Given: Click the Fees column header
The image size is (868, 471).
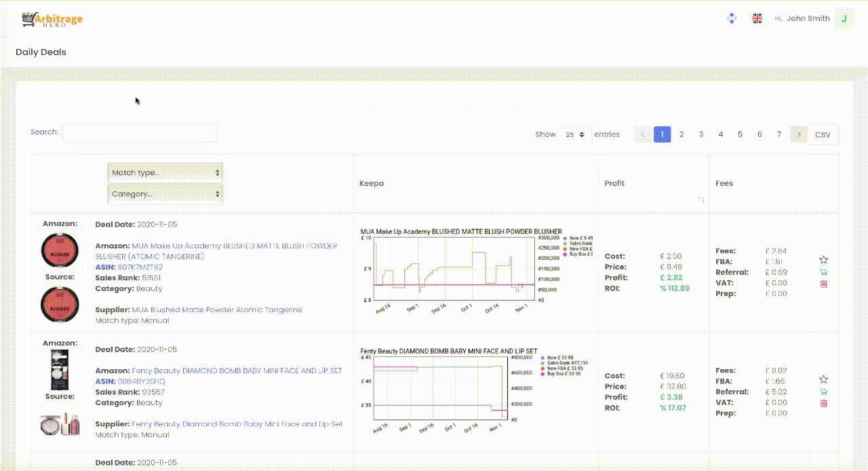Looking at the screenshot, I should (x=724, y=183).
